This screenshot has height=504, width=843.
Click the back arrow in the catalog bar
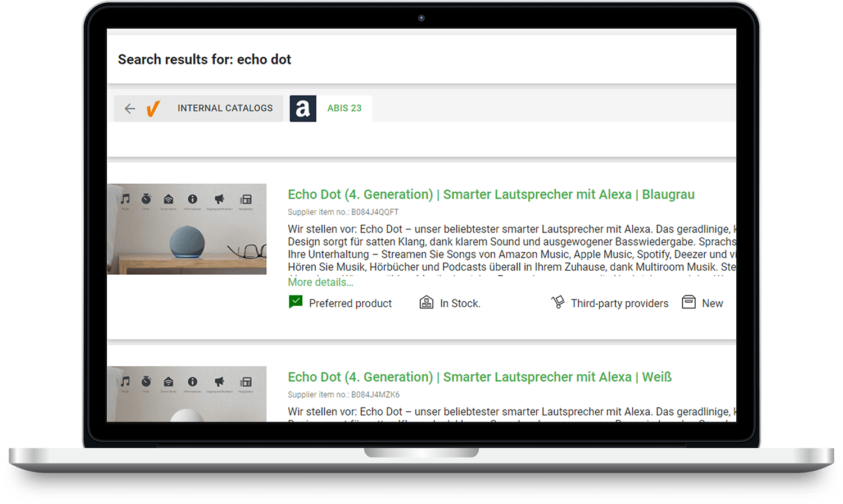click(x=130, y=108)
